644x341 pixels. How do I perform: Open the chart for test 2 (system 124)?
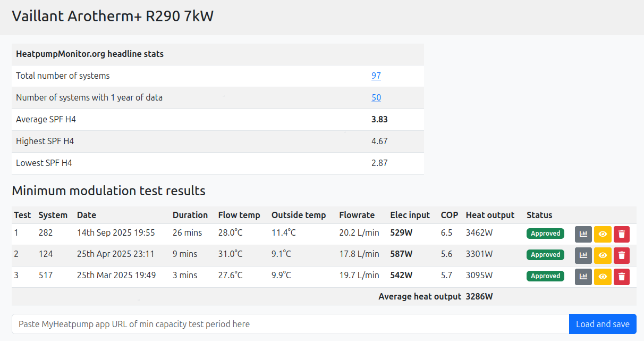583,255
